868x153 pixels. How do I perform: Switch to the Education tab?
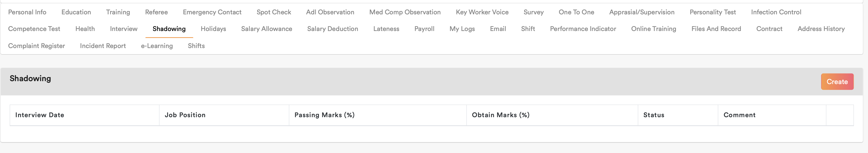click(x=76, y=12)
